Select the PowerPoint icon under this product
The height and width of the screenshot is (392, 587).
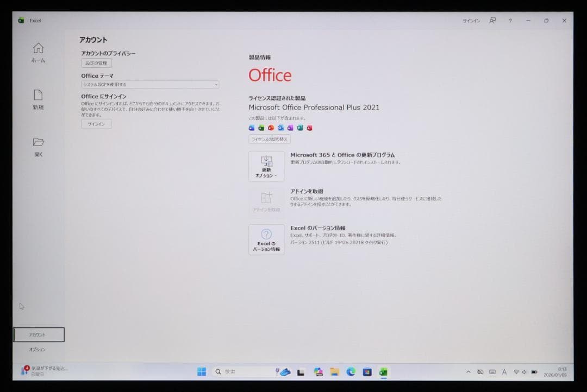[x=271, y=128]
